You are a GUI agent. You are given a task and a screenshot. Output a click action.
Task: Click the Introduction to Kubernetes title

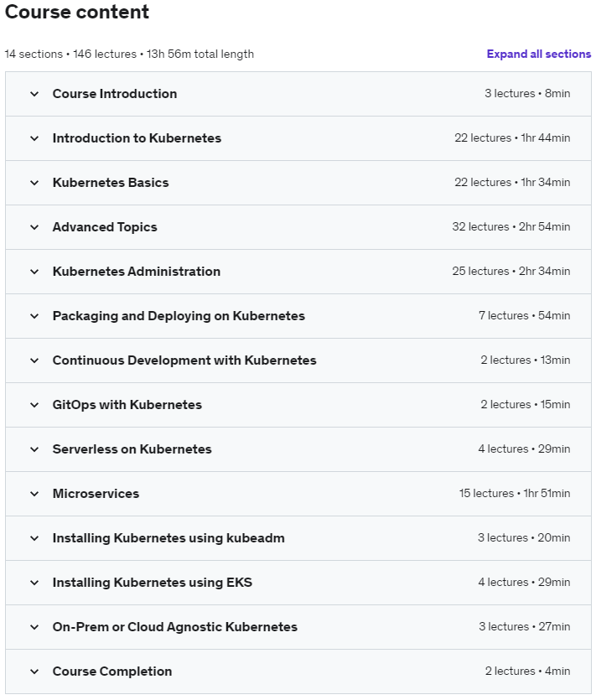(137, 137)
